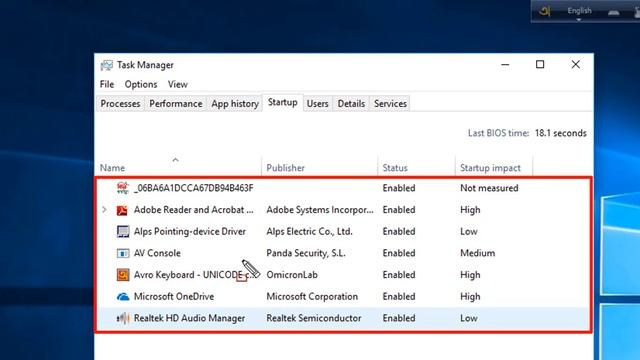Screen dimensions: 640x360
Task: Click the OmicronLab publisher cell
Action: (292, 275)
